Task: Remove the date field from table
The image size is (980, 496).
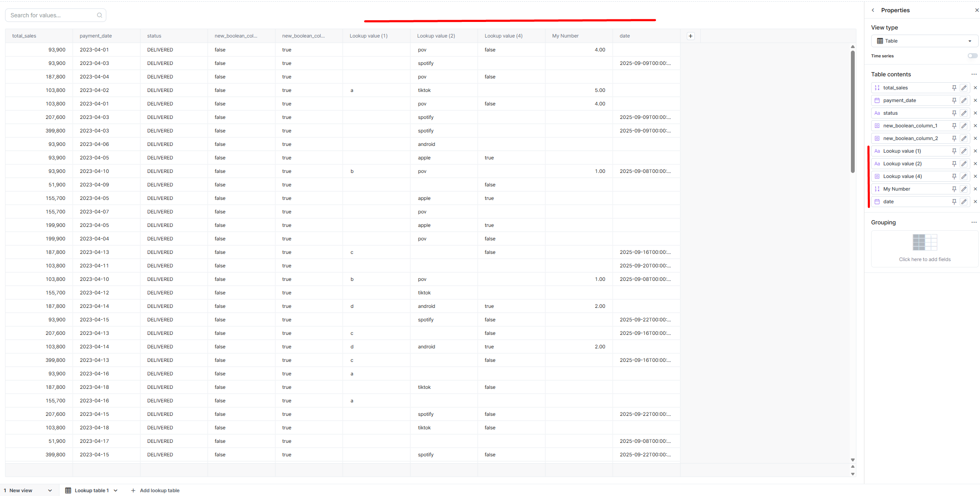Action: 975,202
